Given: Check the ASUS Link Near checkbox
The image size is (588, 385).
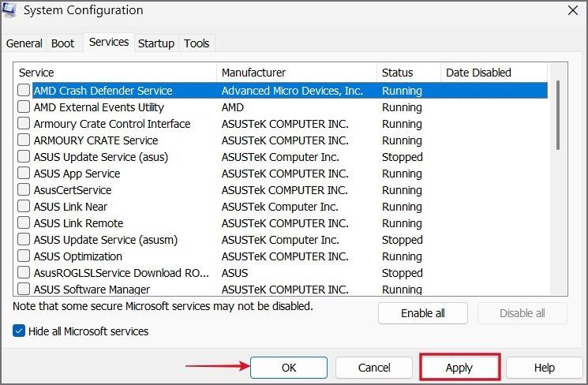Looking at the screenshot, I should pos(24,206).
